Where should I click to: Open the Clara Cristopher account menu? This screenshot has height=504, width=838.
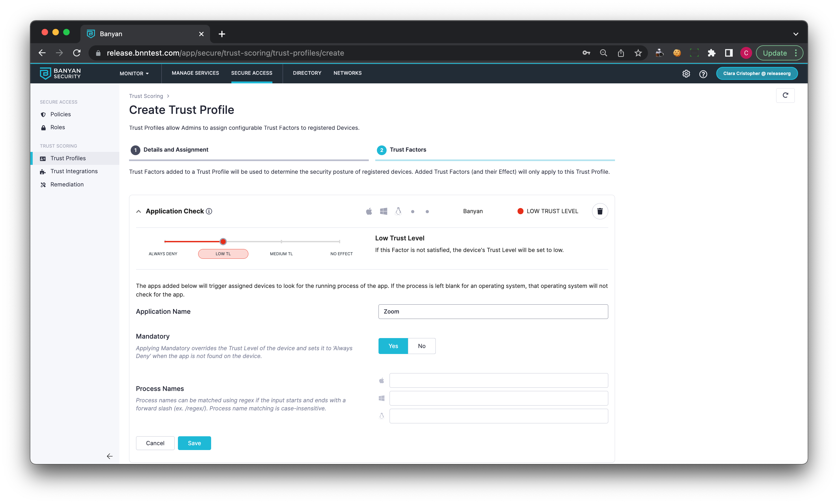pos(756,73)
